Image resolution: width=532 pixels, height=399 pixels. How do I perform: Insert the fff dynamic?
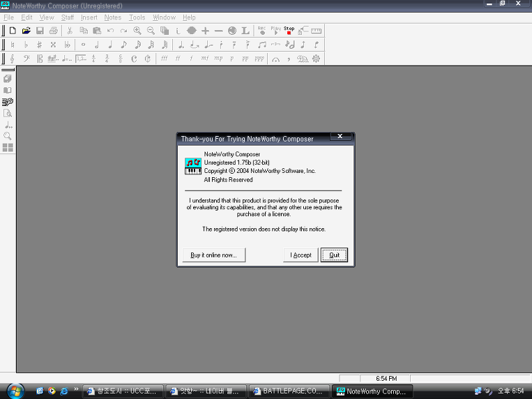pyautogui.click(x=165, y=59)
